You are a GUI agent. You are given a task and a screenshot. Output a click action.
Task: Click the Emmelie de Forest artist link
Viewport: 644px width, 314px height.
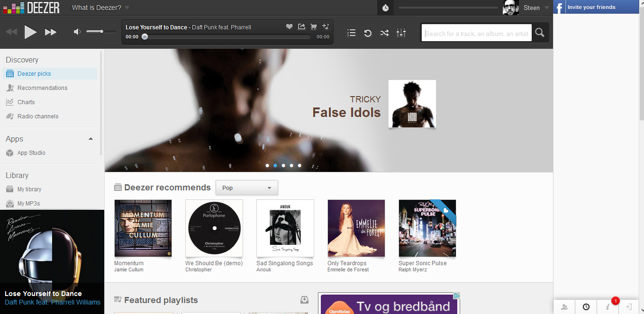point(348,269)
